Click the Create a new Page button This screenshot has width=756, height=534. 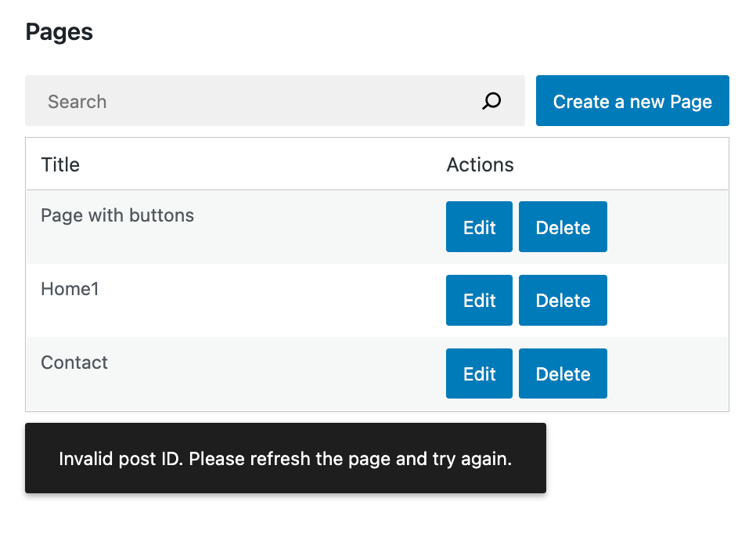coord(632,101)
